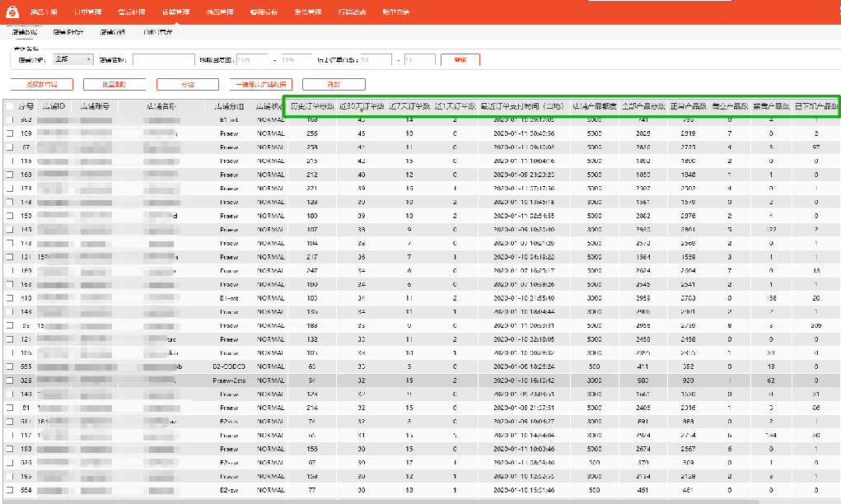
Task: Click the 店铺名称 text input field
Action: 163,59
